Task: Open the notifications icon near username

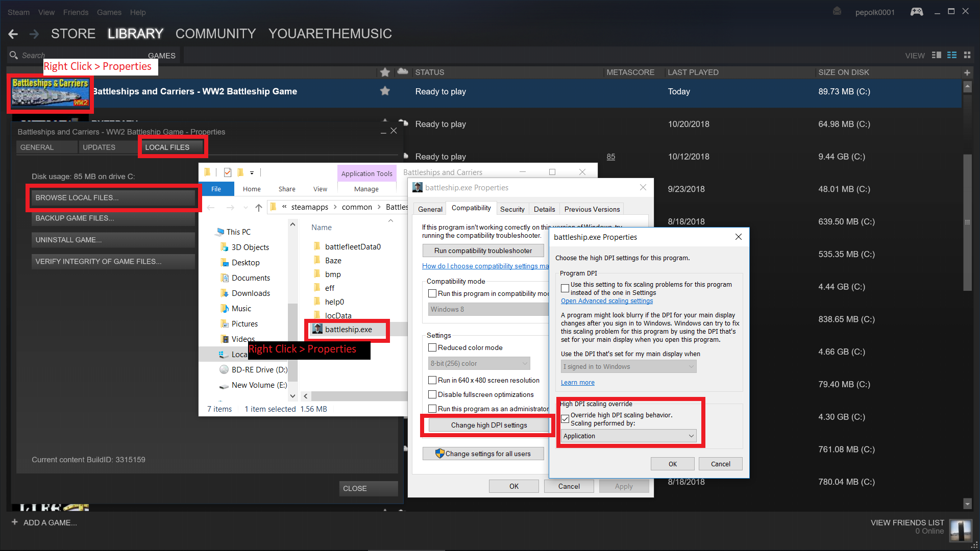Action: [x=837, y=11]
